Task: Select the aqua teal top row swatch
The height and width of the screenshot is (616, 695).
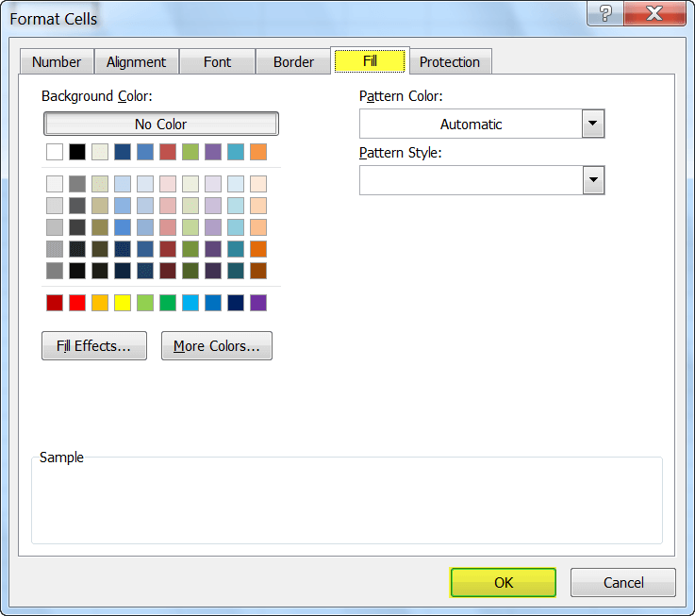Action: click(x=236, y=152)
